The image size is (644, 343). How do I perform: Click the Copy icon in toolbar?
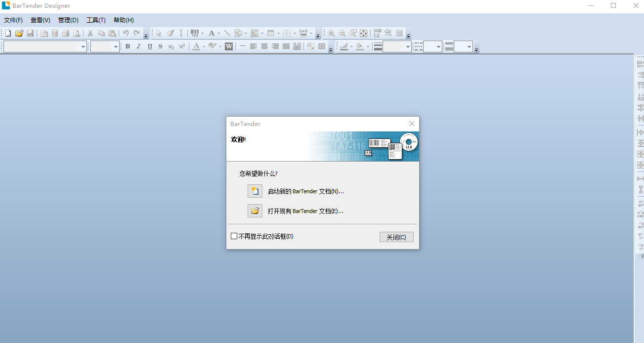(x=101, y=33)
